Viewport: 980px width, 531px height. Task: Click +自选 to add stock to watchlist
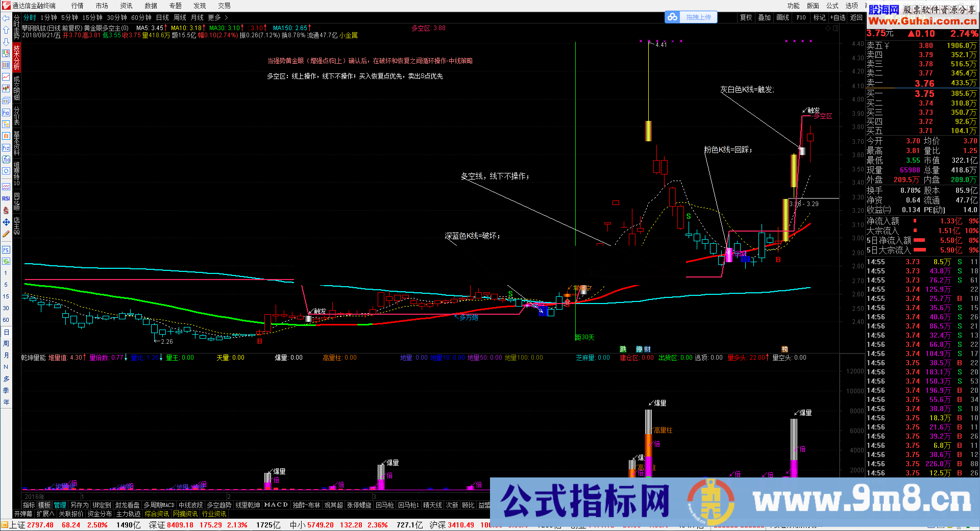click(x=838, y=17)
